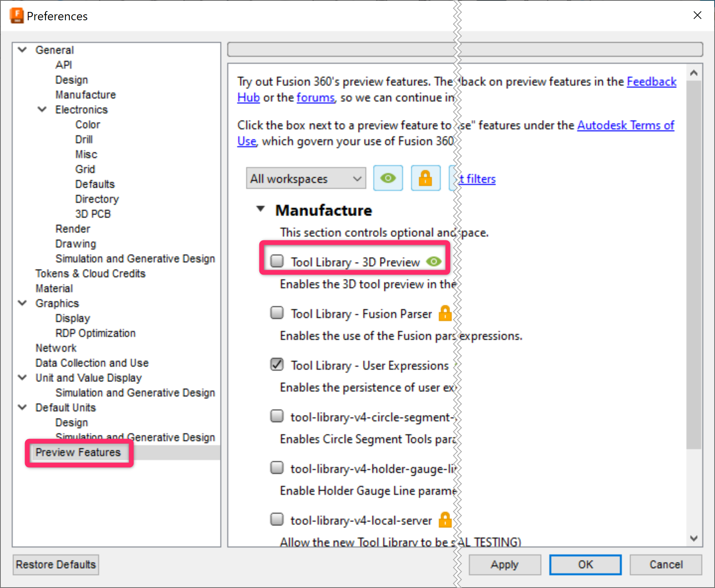Select Defaults under Electronics

(x=95, y=184)
